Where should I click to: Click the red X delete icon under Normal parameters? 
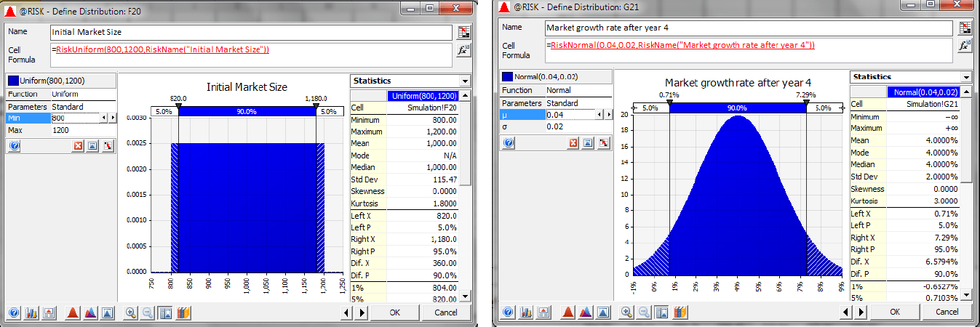pyautogui.click(x=573, y=143)
